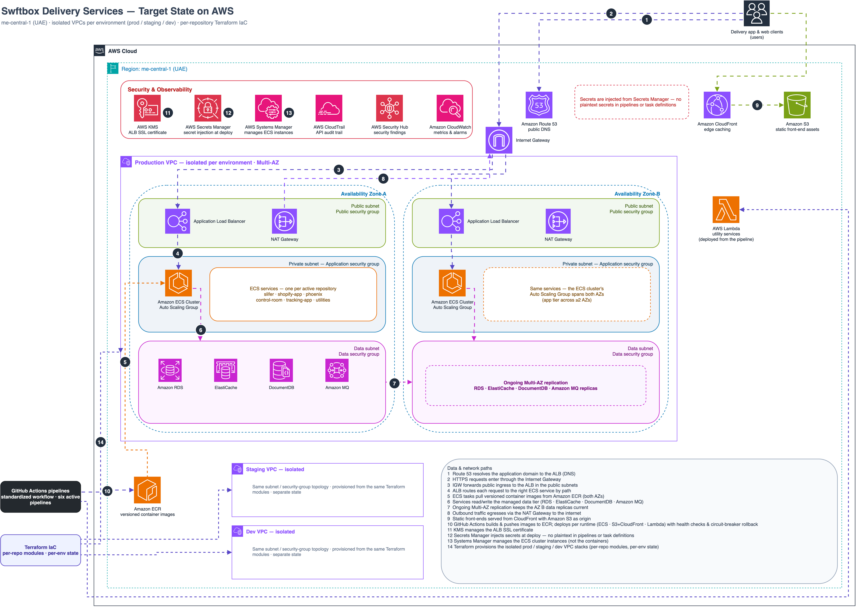This screenshot has height=616, width=856.
Task: Click the Amazon Route 53 icon
Action: 539,105
